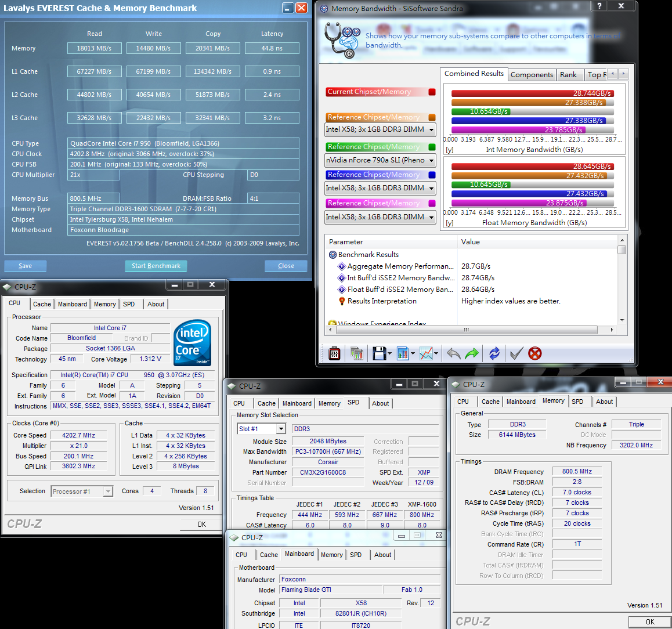Click red Current Chipset/Memory color swatch

[x=432, y=92]
